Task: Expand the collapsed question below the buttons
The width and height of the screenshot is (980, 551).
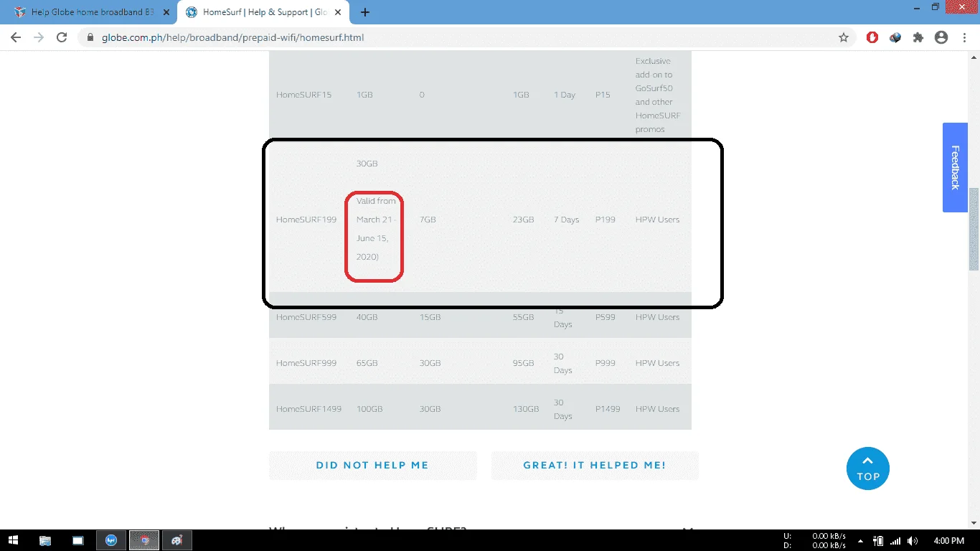Action: [x=688, y=529]
